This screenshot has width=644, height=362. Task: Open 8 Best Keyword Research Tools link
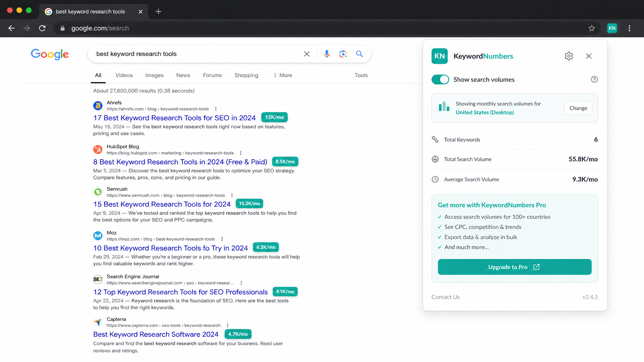click(x=180, y=162)
